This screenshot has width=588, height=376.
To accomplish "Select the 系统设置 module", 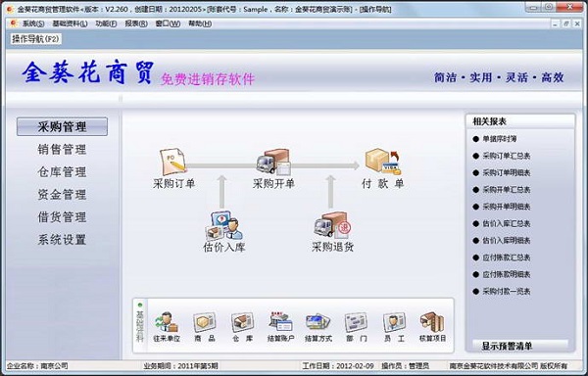I will pyautogui.click(x=63, y=239).
